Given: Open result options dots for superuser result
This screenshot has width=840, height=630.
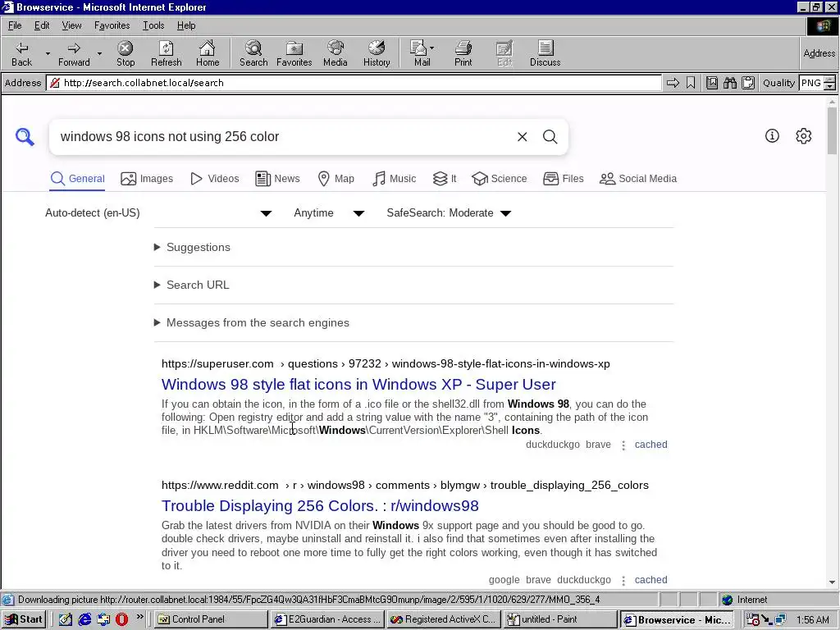Looking at the screenshot, I should pyautogui.click(x=623, y=445).
